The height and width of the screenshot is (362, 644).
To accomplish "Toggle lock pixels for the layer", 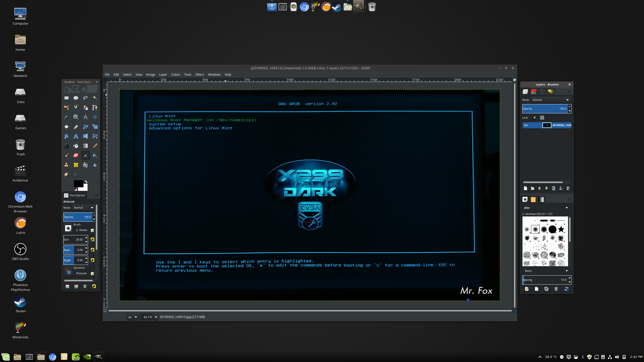I will point(534,118).
